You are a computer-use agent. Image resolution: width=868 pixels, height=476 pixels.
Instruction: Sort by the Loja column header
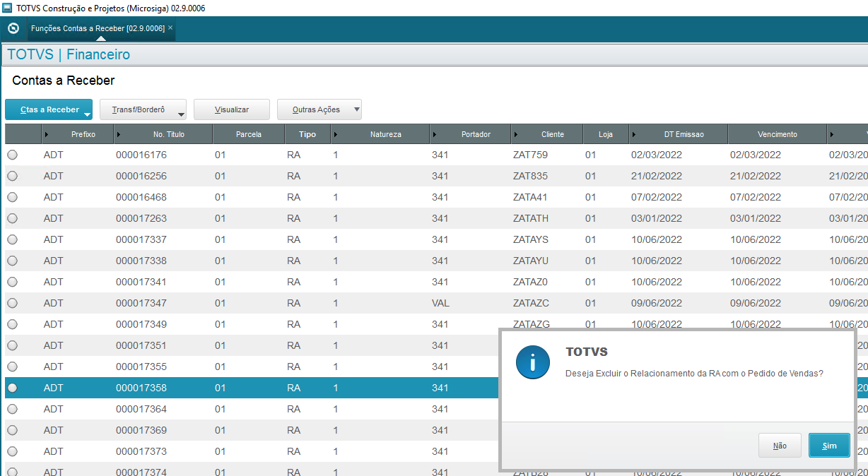[x=606, y=134]
